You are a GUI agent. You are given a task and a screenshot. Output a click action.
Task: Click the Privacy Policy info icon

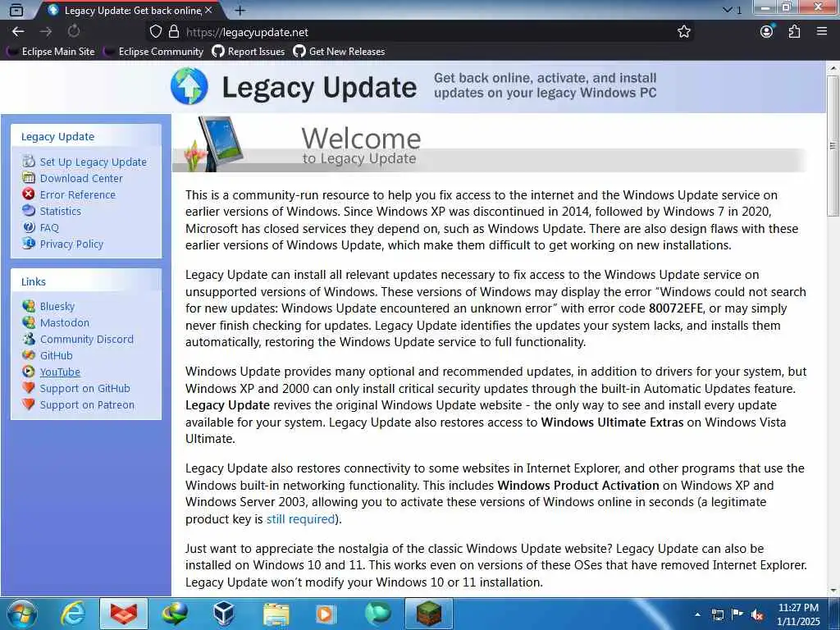[x=29, y=243]
